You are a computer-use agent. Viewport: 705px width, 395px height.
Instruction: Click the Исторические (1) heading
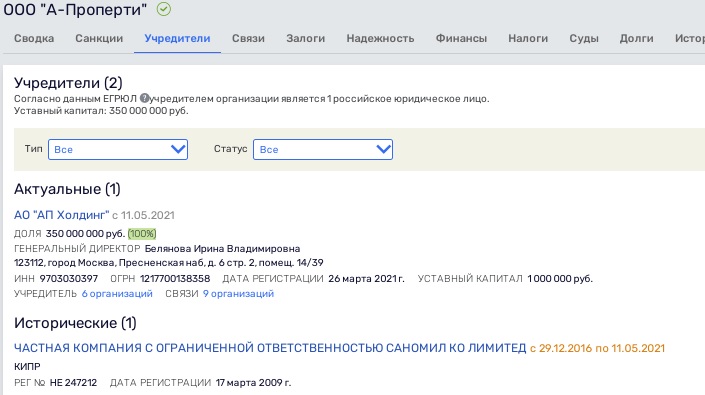coord(75,323)
